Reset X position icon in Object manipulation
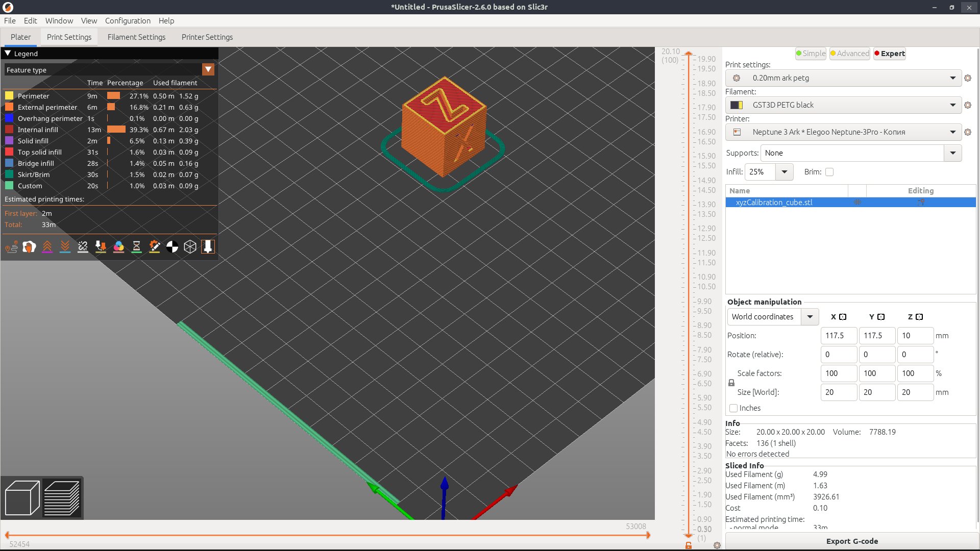This screenshot has height=551, width=980. click(x=843, y=317)
